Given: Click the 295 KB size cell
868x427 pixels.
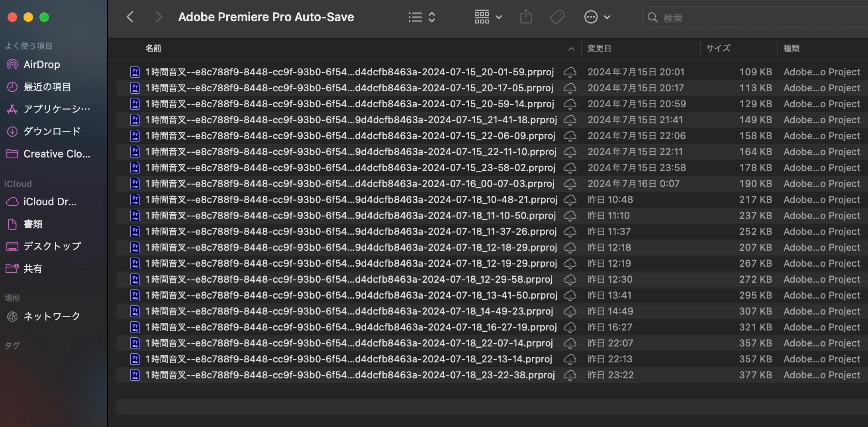Looking at the screenshot, I should pyautogui.click(x=755, y=295).
